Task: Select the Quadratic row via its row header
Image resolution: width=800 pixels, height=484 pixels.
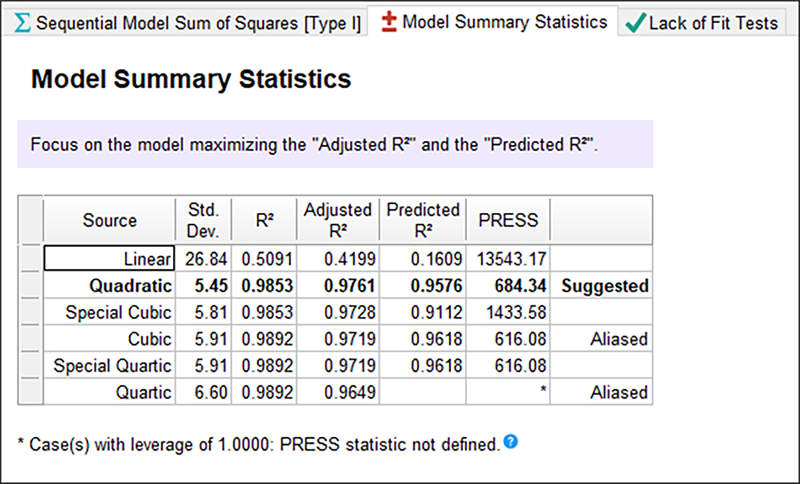Action: click(x=30, y=286)
